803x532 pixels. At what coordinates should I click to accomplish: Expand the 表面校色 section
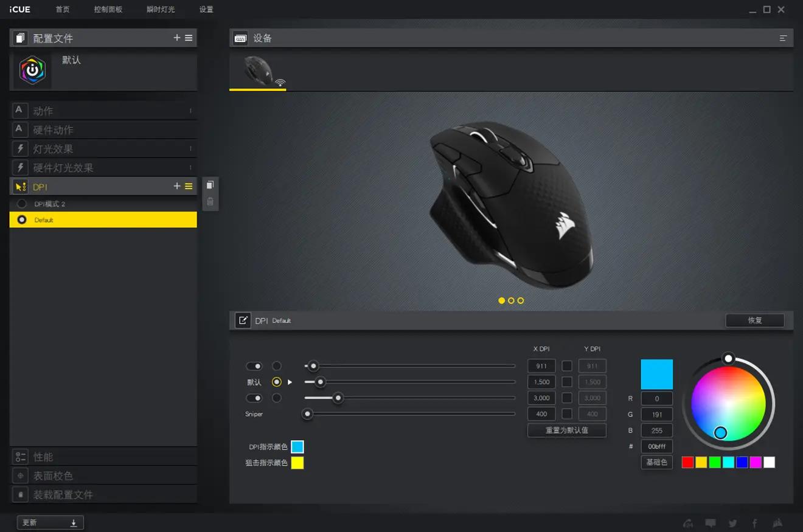click(103, 475)
